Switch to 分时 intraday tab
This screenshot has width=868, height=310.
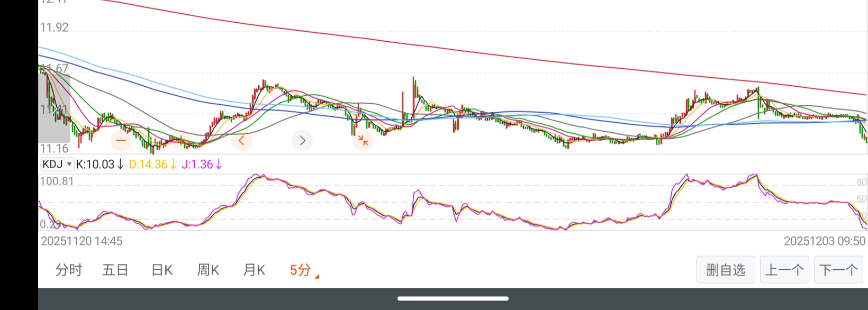[69, 270]
